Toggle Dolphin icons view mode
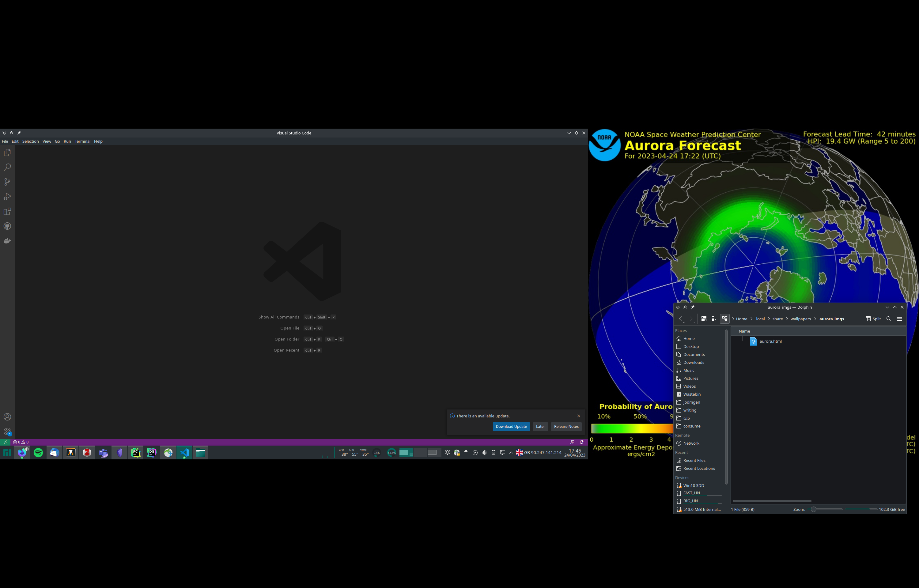Screen dimensions: 919x588 tap(704, 319)
